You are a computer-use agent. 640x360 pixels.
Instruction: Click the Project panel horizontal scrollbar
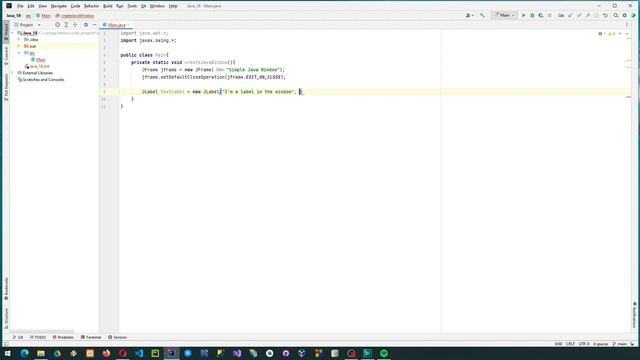tap(42, 331)
